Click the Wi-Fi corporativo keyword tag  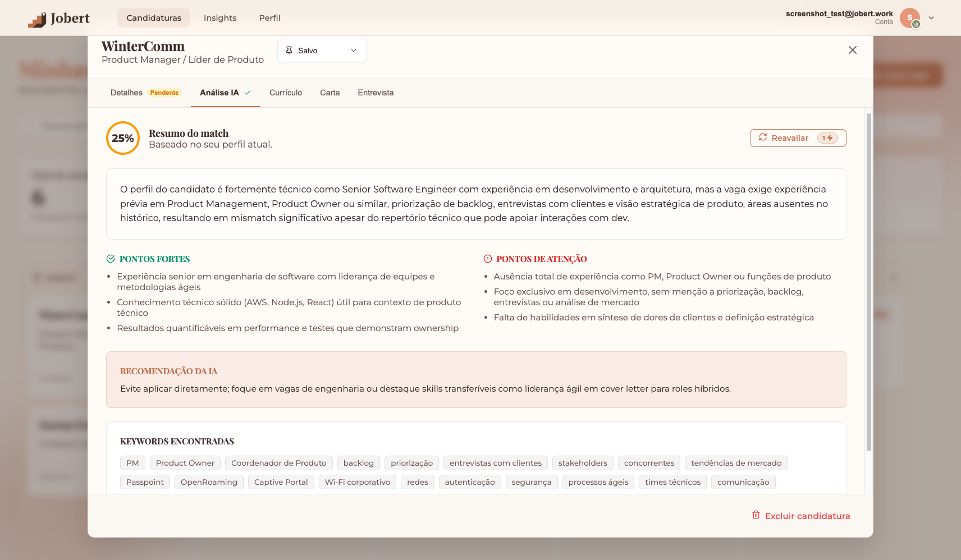tap(358, 482)
